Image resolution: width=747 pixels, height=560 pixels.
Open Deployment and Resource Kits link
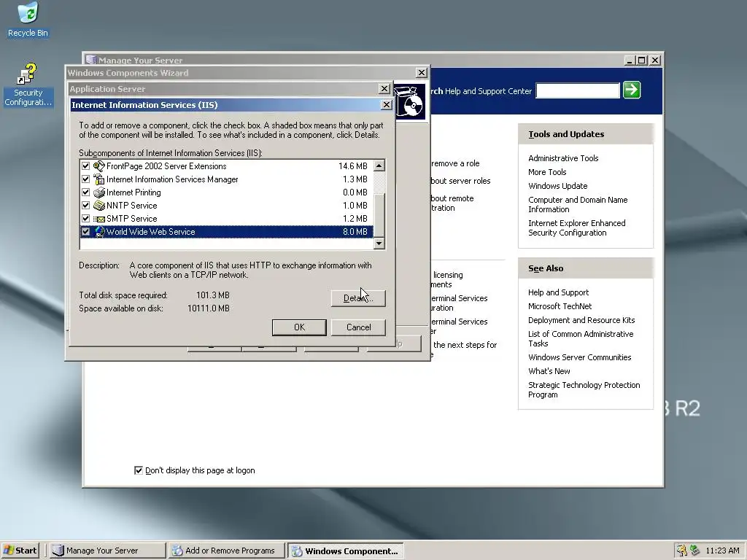pos(581,320)
